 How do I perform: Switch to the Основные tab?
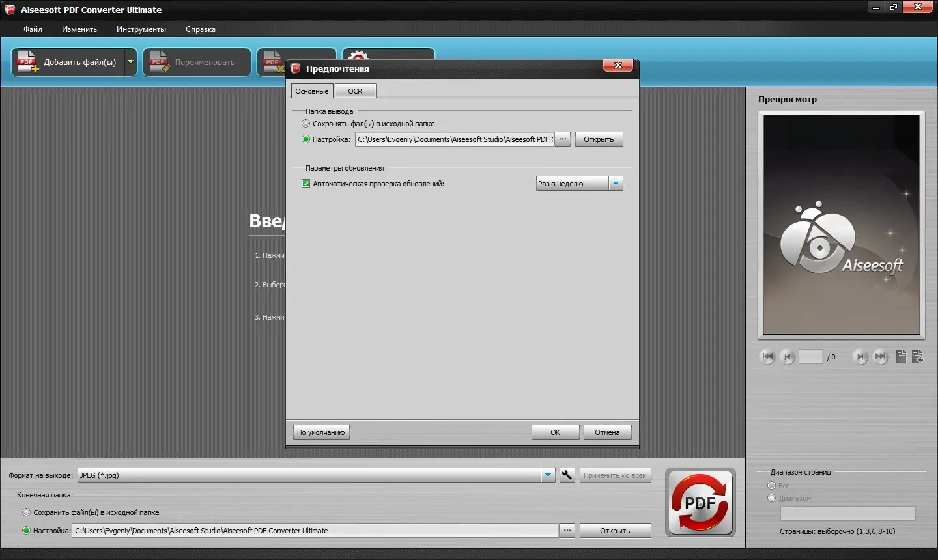pos(311,91)
